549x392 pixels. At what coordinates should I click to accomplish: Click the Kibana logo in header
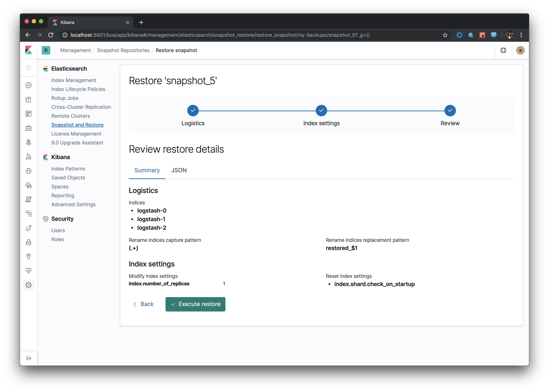(x=29, y=50)
